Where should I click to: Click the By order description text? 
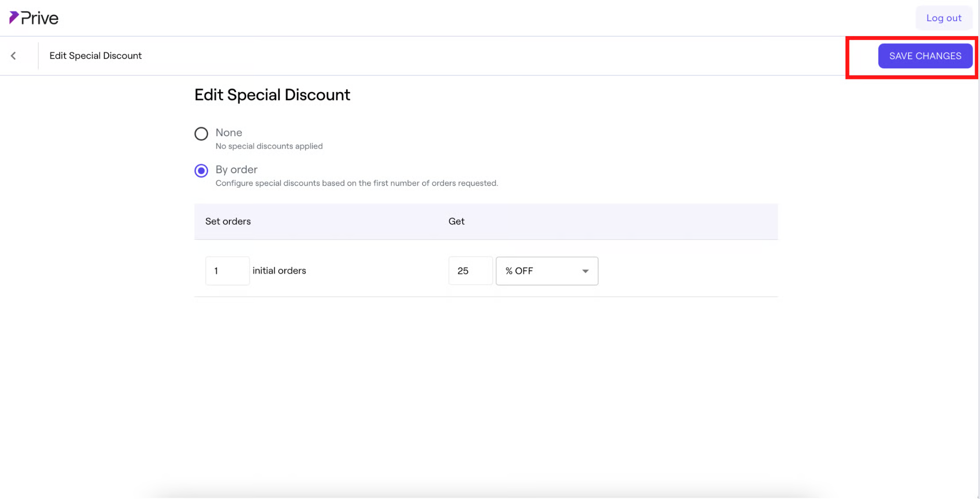(356, 183)
